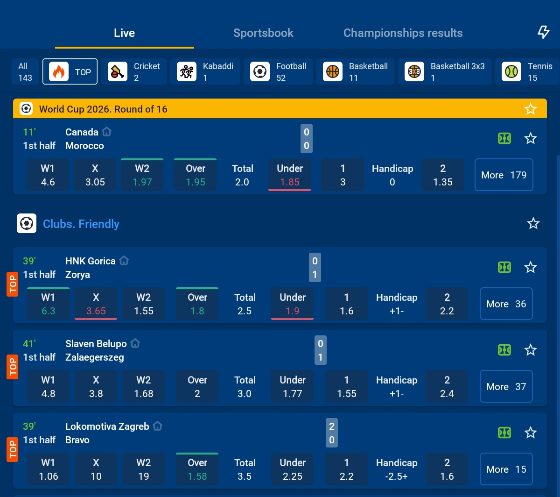Pick handicap 2 at 1.6 for Bravo

coord(447,470)
